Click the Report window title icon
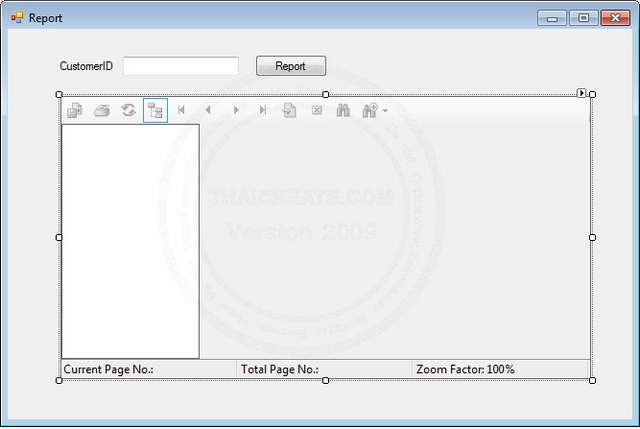The image size is (640, 429). click(x=17, y=18)
